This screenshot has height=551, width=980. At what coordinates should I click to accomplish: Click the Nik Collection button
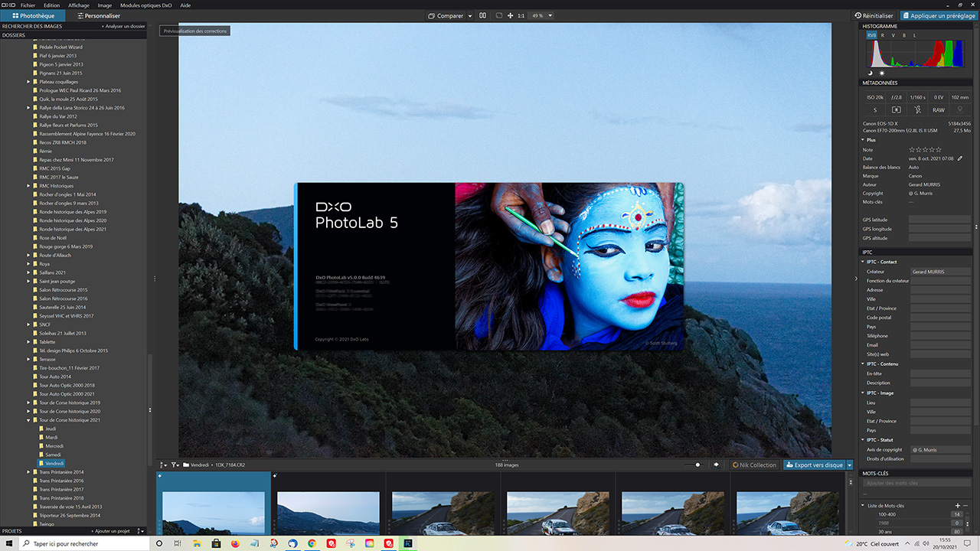(755, 465)
